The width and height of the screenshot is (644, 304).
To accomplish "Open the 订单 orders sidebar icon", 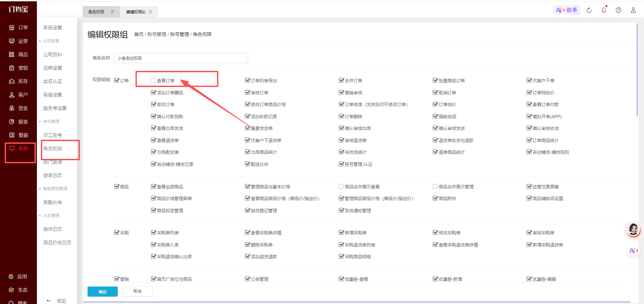I will (x=12, y=28).
